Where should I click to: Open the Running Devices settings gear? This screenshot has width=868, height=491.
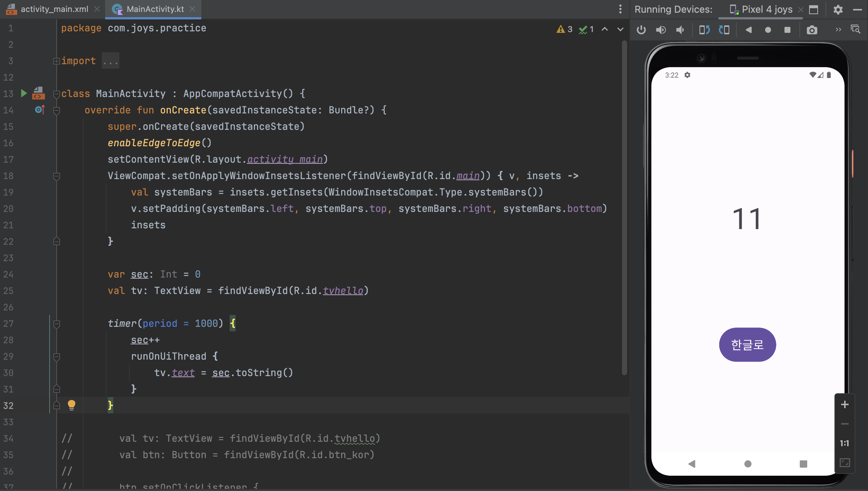point(838,10)
